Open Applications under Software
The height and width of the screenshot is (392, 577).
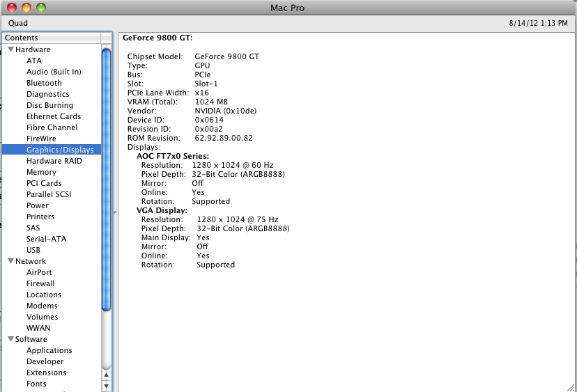click(49, 350)
